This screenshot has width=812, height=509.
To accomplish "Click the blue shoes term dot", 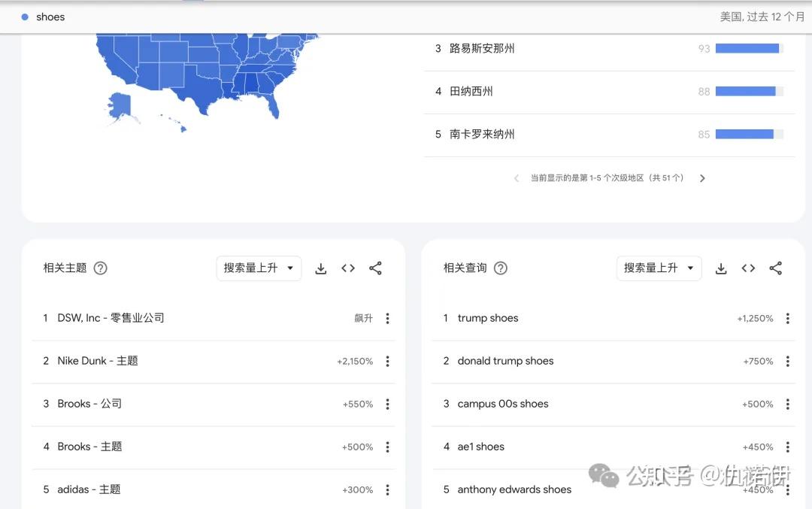I will [x=25, y=17].
